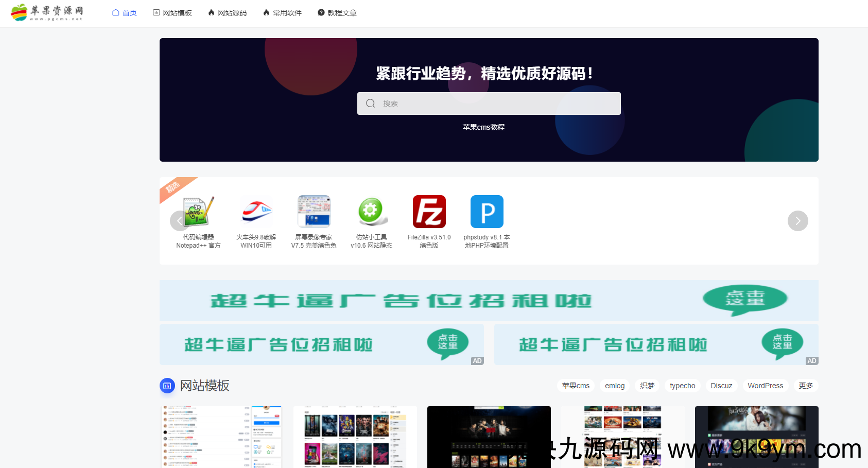Click the FileZilla v3.51.0 icon
This screenshot has height=468, width=868.
point(429,212)
